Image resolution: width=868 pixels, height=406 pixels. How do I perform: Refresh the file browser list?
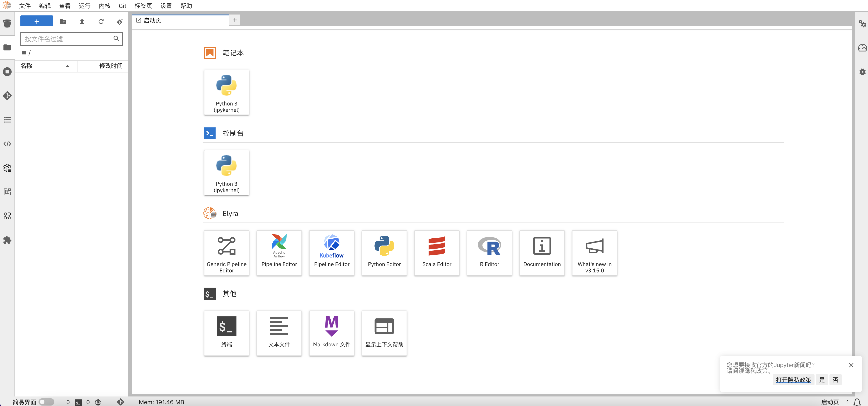click(101, 22)
